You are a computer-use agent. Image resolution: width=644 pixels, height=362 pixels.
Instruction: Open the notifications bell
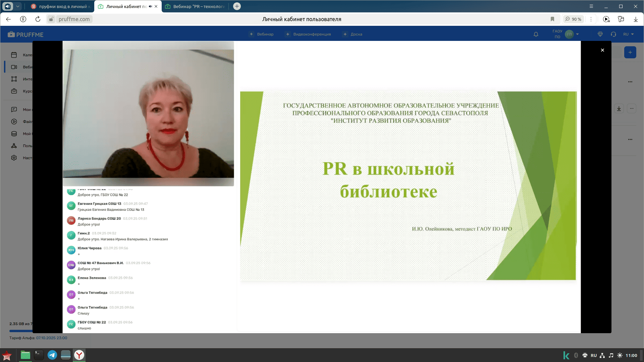(x=536, y=34)
